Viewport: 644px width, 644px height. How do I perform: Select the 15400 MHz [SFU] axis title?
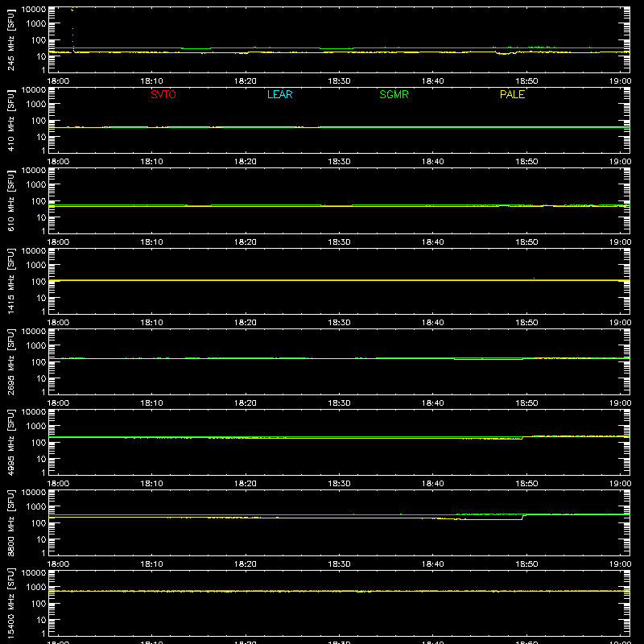(11, 603)
